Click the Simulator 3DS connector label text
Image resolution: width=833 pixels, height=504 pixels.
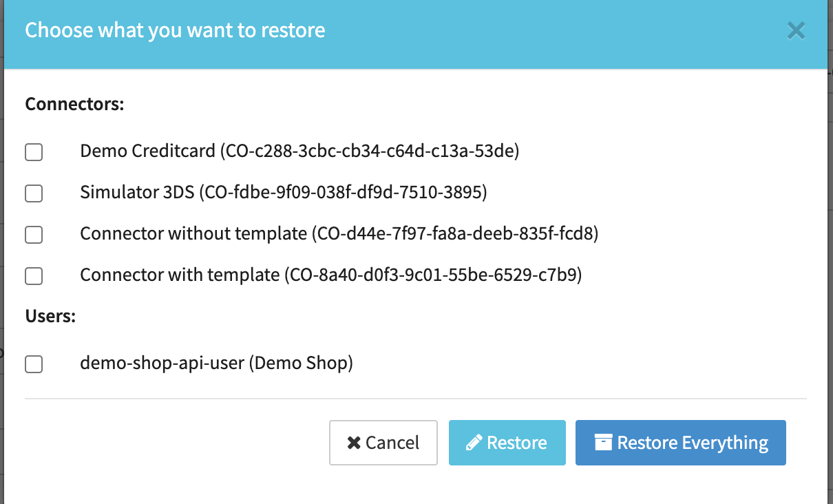(x=283, y=192)
